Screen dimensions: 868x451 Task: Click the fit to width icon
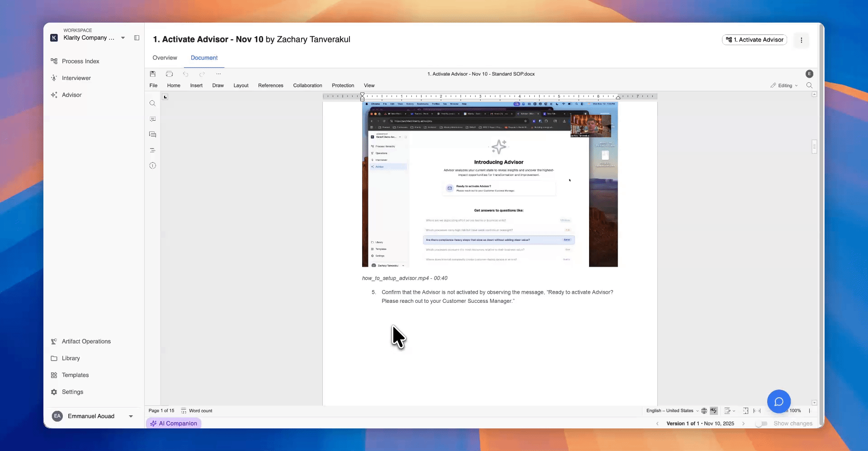click(x=757, y=411)
